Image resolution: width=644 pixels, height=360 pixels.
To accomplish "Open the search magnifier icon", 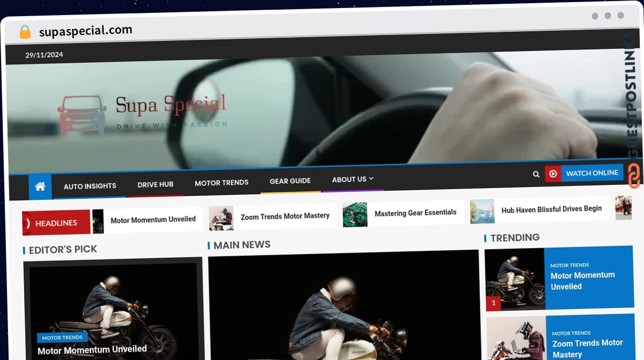I will coord(536,174).
